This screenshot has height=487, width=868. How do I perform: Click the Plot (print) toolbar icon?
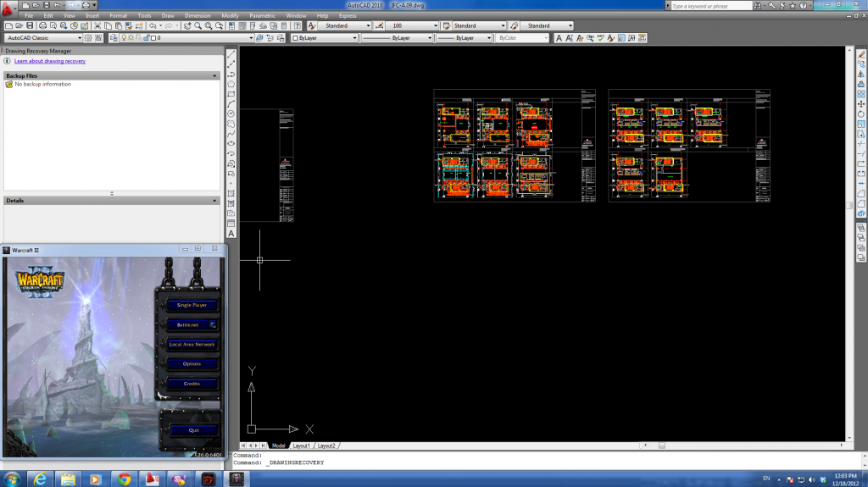[x=42, y=26]
